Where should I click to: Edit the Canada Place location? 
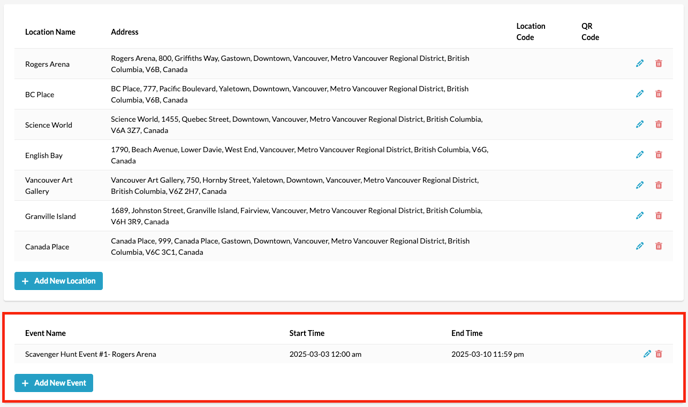click(x=640, y=246)
